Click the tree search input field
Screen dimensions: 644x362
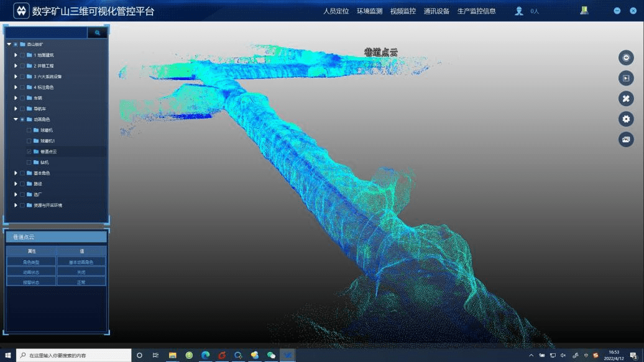click(x=47, y=33)
